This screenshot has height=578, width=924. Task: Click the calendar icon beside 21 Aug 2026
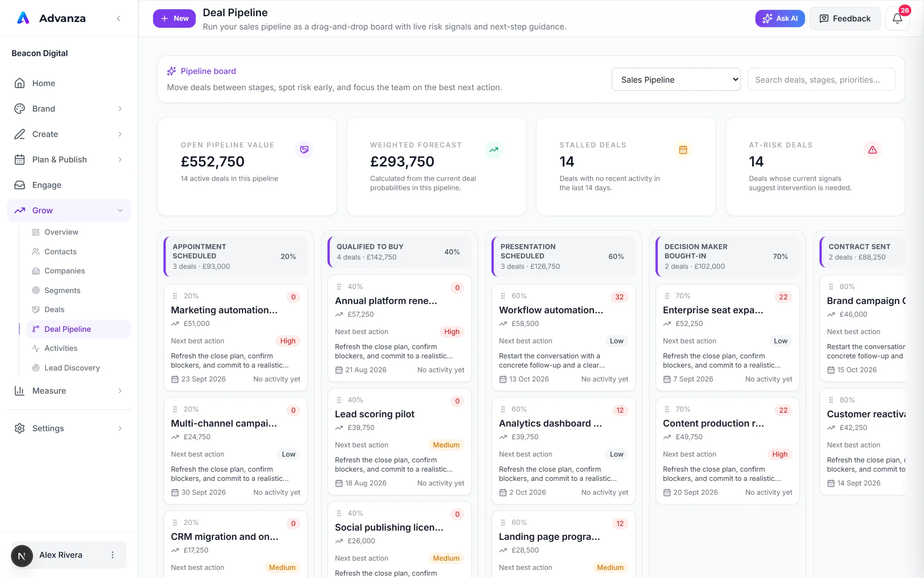(339, 370)
